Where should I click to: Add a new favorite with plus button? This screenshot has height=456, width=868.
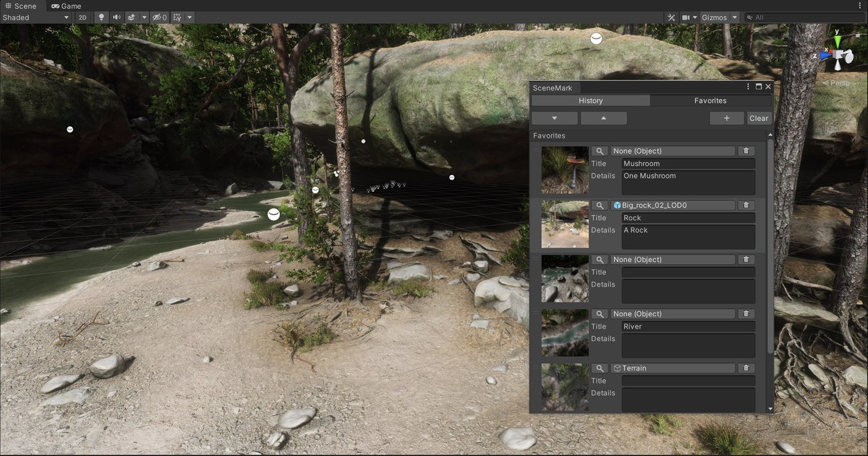(x=727, y=118)
